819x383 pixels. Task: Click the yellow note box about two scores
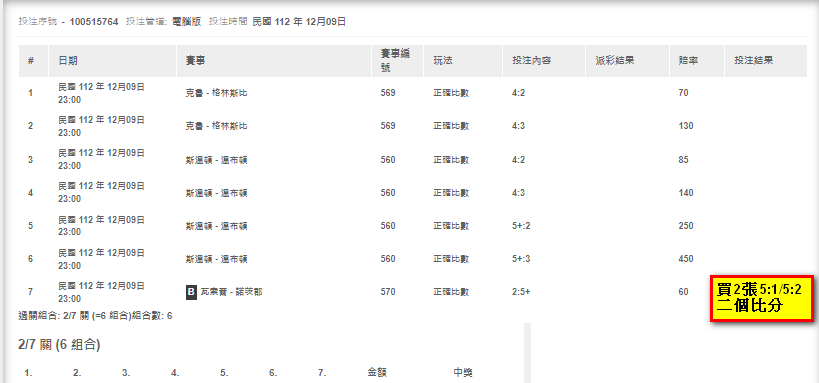tap(763, 298)
